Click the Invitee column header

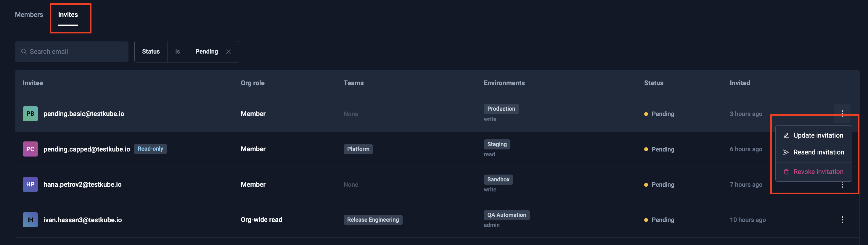pos(33,83)
